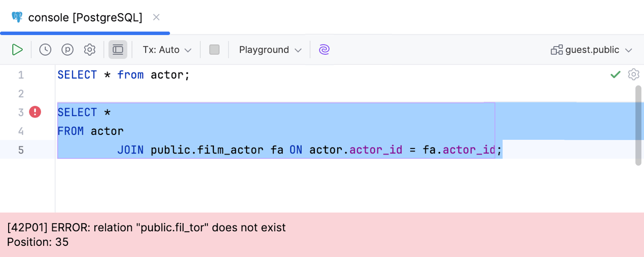Expand the Tx: Auto transaction dropdown
The width and height of the screenshot is (644, 257).
(167, 50)
